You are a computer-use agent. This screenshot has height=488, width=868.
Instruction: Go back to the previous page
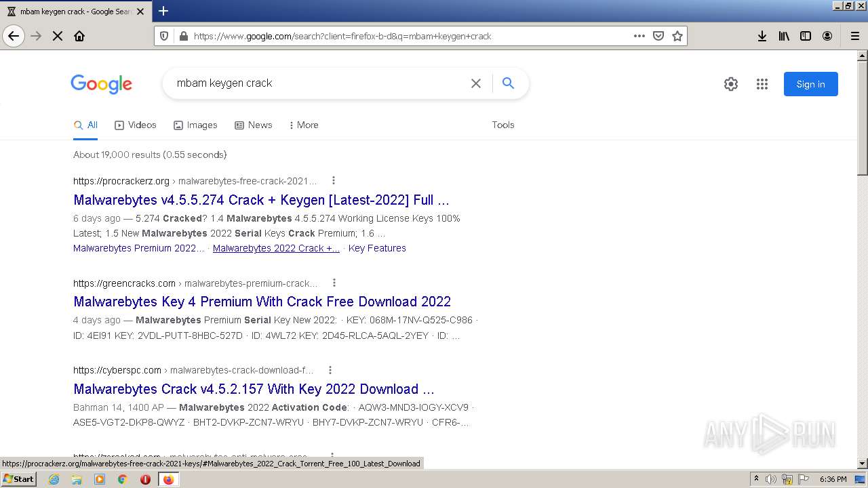(x=14, y=36)
